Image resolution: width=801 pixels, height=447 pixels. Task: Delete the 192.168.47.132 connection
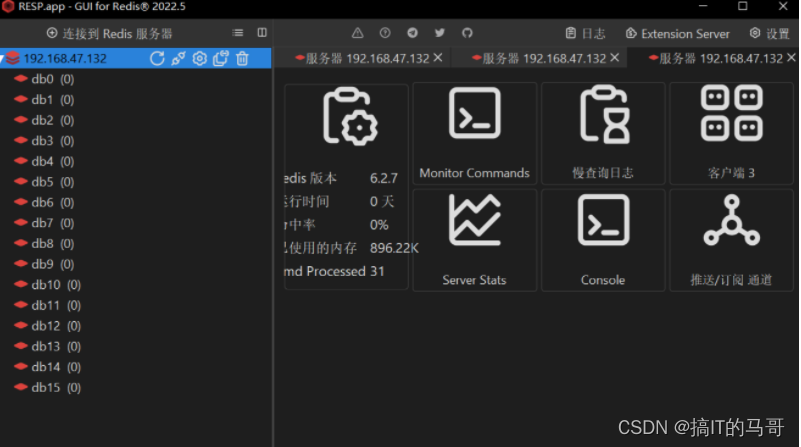point(243,58)
